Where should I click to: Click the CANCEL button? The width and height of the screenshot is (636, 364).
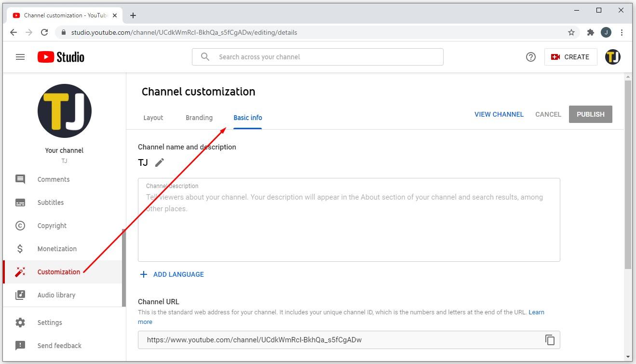548,114
